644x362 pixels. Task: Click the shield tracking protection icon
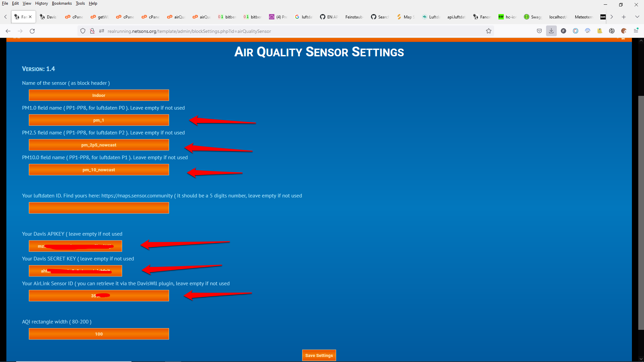coord(83,31)
